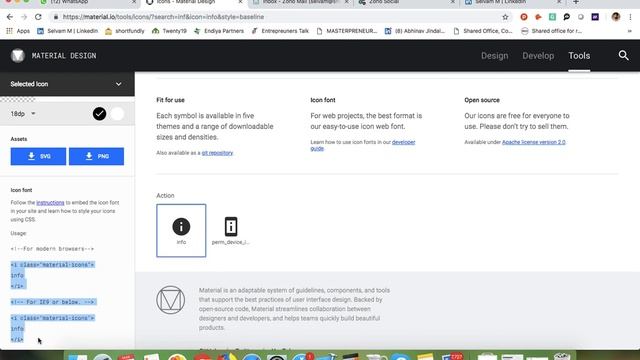Switch to the last Selvam M | LinkedIn tab
The width and height of the screenshot is (640, 360).
click(x=512, y=2)
